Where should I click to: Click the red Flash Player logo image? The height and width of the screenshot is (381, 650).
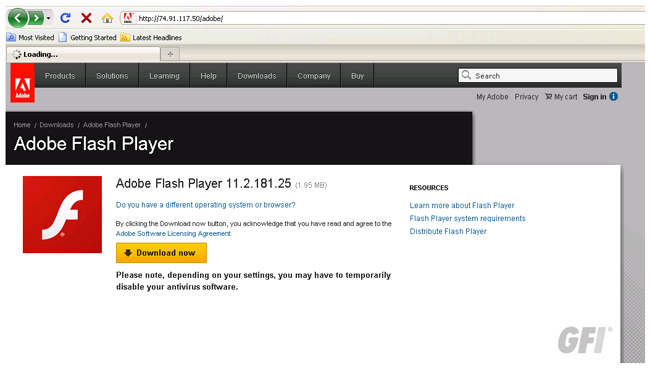[62, 214]
